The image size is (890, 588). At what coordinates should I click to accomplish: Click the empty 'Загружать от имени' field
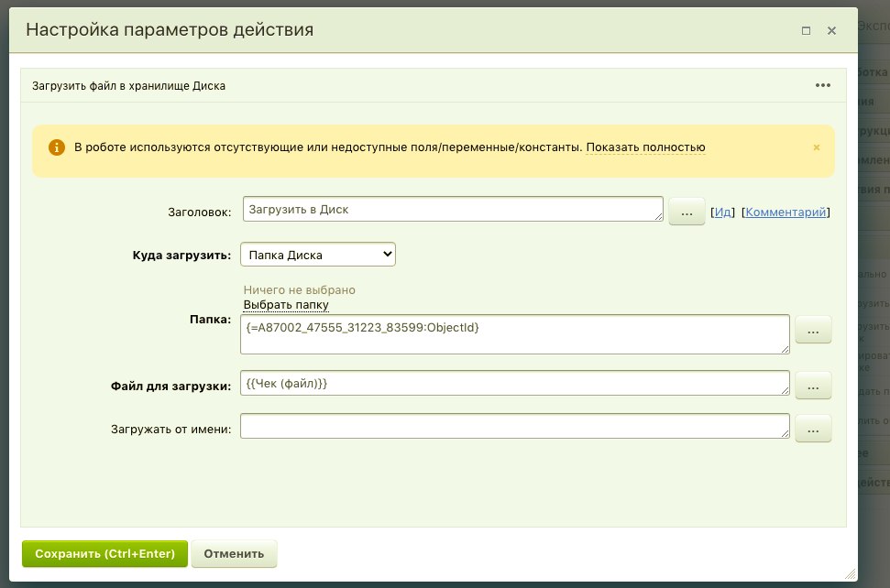pyautogui.click(x=514, y=426)
